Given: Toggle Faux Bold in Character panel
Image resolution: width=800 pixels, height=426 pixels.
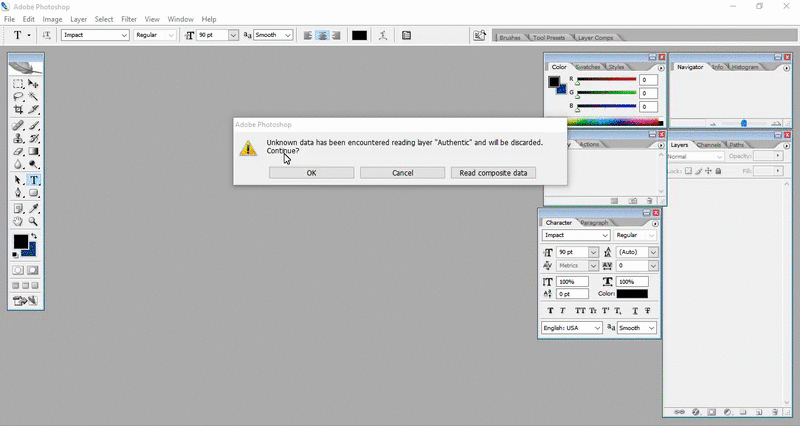Looking at the screenshot, I should coord(551,311).
